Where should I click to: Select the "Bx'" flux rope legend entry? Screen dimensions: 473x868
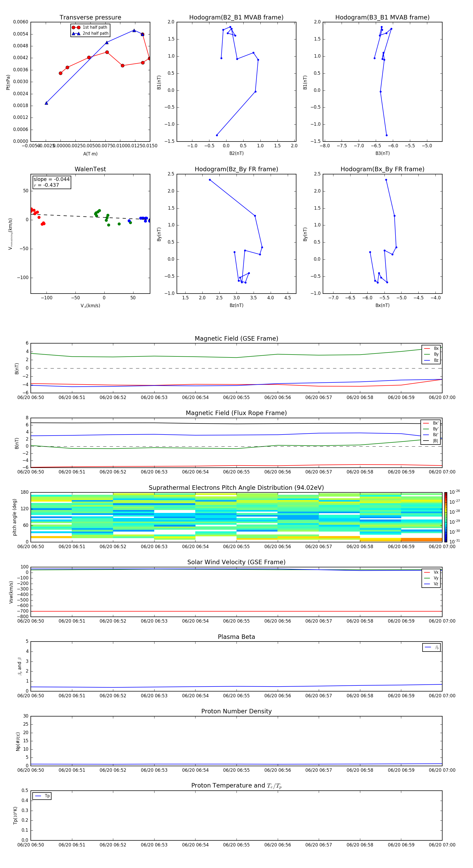[431, 423]
